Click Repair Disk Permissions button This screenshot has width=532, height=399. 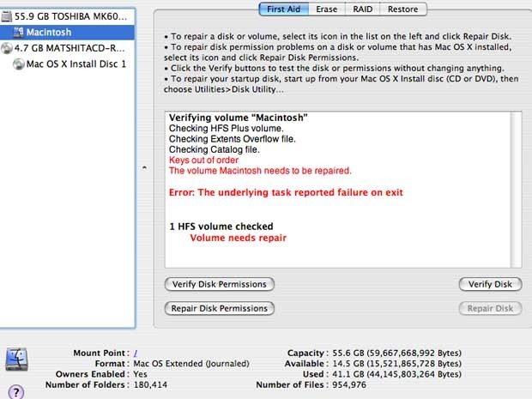point(219,308)
